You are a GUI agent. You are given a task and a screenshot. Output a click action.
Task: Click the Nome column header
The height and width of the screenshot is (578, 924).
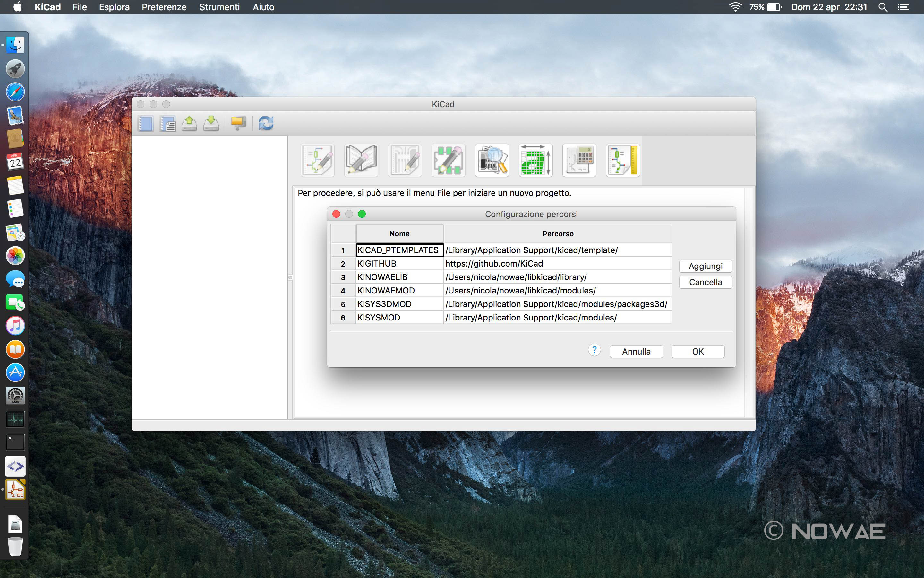tap(399, 233)
